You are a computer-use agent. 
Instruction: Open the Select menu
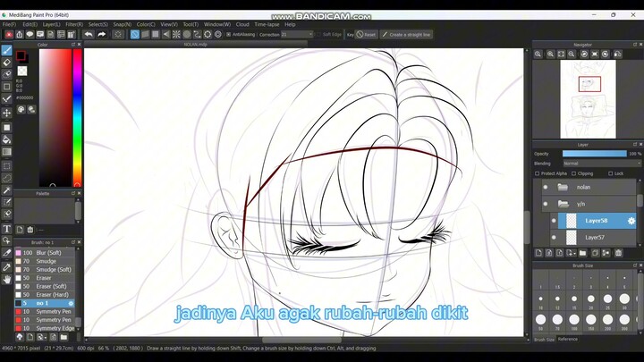point(97,25)
